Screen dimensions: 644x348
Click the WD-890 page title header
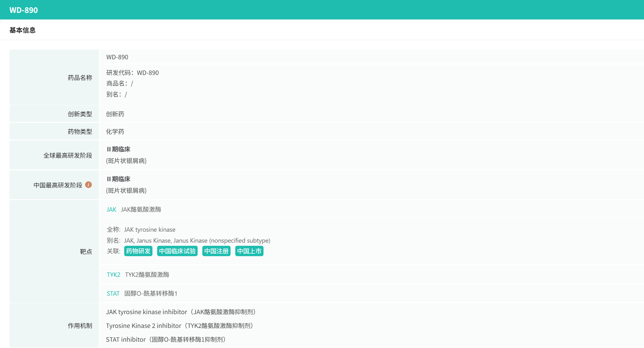coord(24,10)
